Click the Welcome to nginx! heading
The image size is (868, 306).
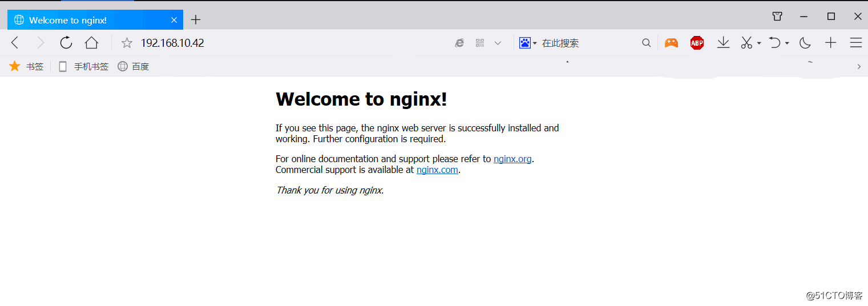pos(361,99)
